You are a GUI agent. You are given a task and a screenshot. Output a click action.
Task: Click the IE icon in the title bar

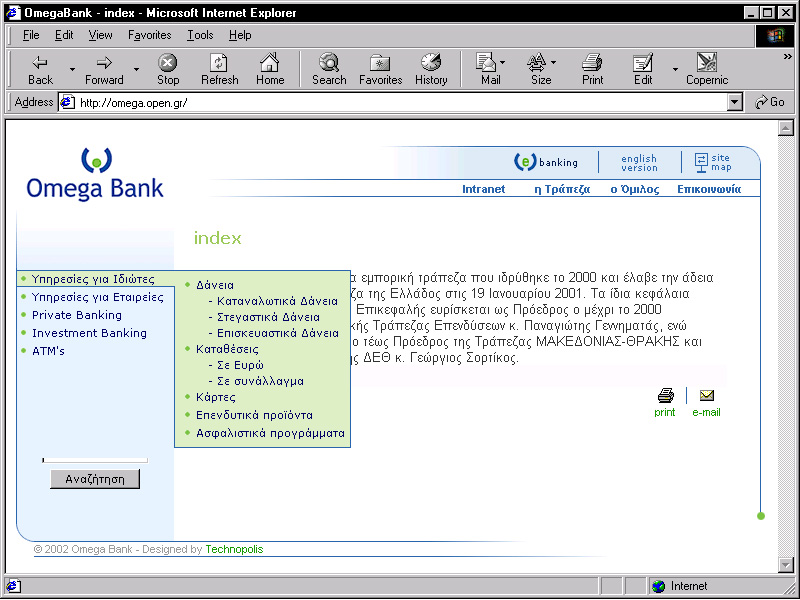12,12
